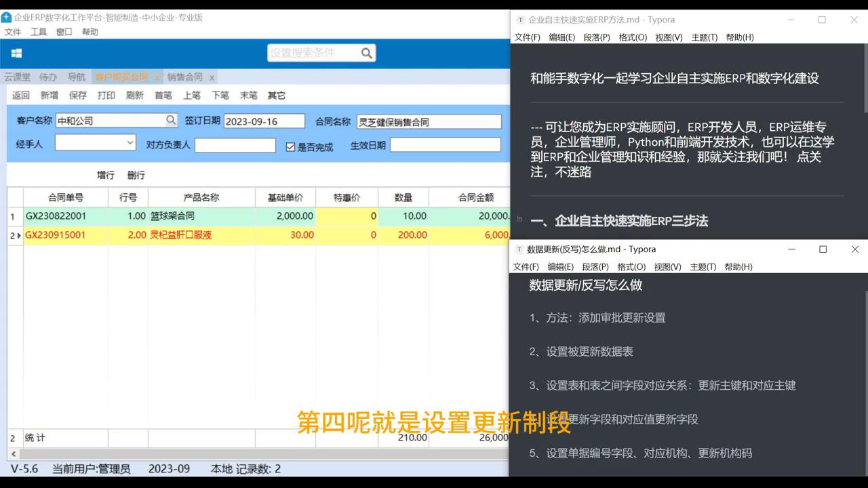Viewport: 868px width, 488px height.
Task: Click the Typora icon on 数据更新 title bar
Action: pyautogui.click(x=518, y=249)
